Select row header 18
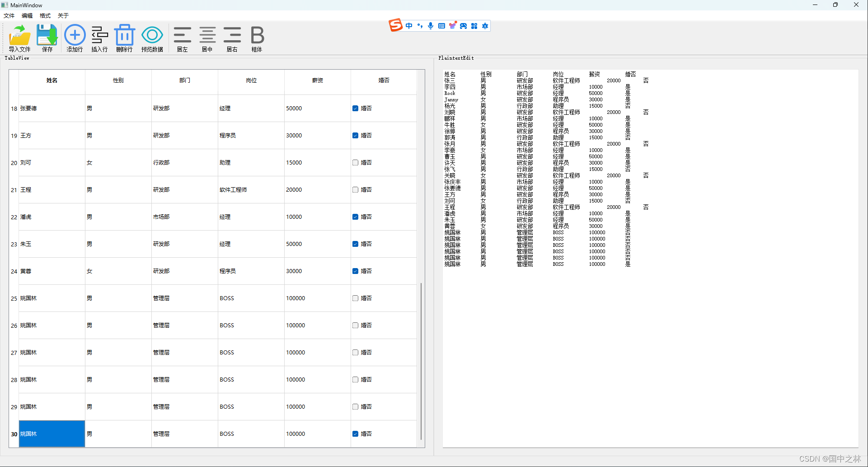The width and height of the screenshot is (868, 467). [14, 108]
